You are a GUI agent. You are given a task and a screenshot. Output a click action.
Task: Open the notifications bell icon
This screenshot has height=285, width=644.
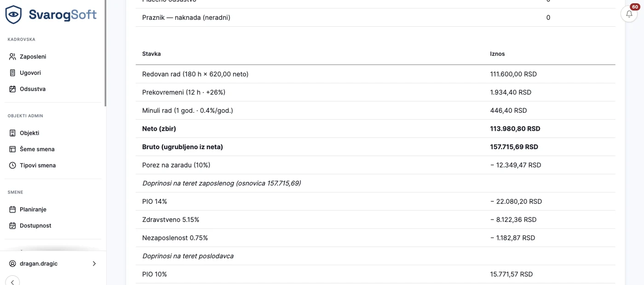pyautogui.click(x=629, y=14)
